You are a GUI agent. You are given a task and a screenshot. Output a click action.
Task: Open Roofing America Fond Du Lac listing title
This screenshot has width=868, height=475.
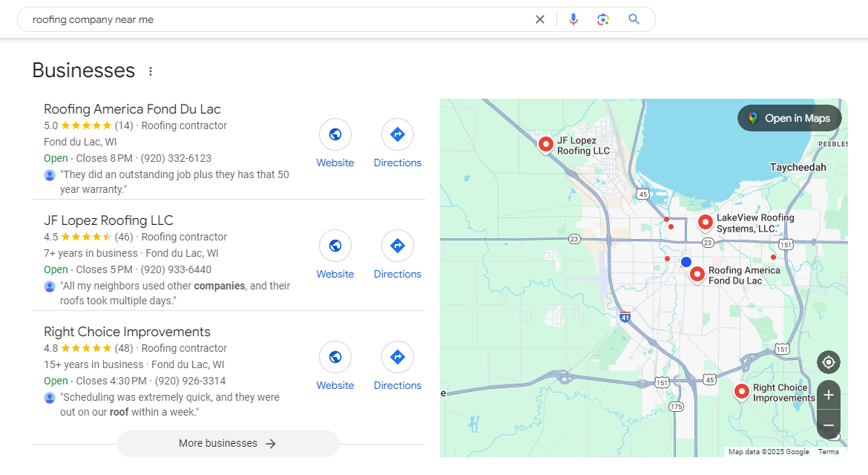point(132,109)
